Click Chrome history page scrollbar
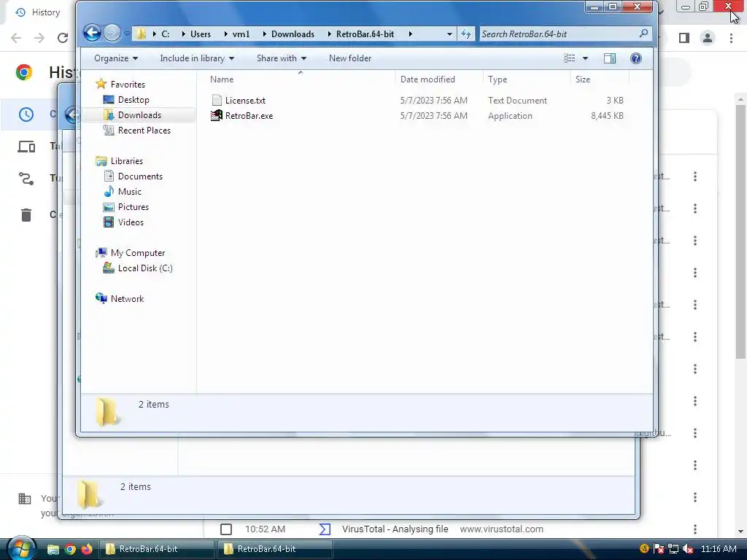Screen dimensions: 747x560 click(740, 231)
